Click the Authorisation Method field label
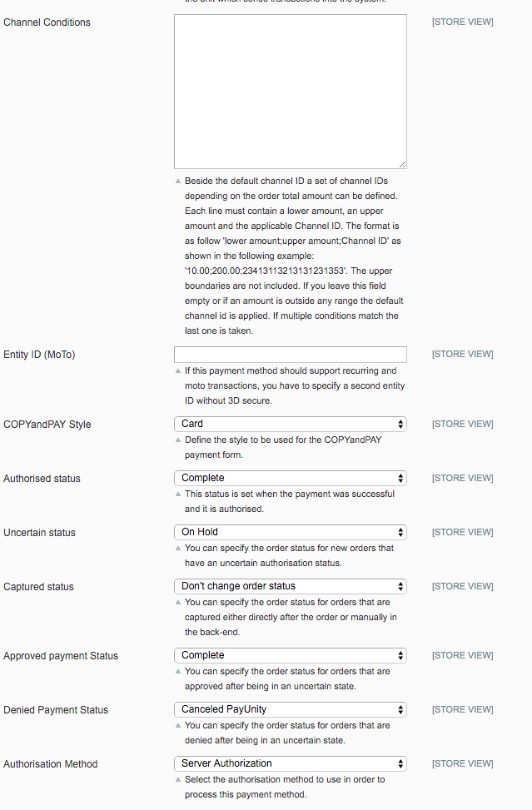The image size is (532, 810). pyautogui.click(x=51, y=763)
